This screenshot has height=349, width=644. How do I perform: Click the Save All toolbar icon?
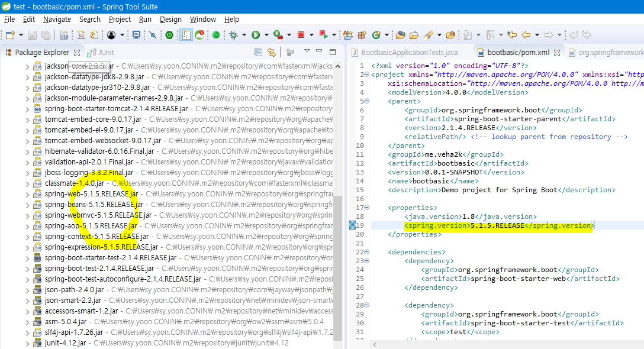coord(46,35)
